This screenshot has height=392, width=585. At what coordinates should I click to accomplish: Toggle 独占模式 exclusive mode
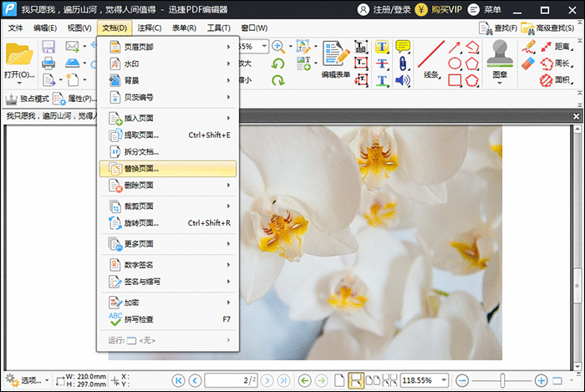coord(27,99)
